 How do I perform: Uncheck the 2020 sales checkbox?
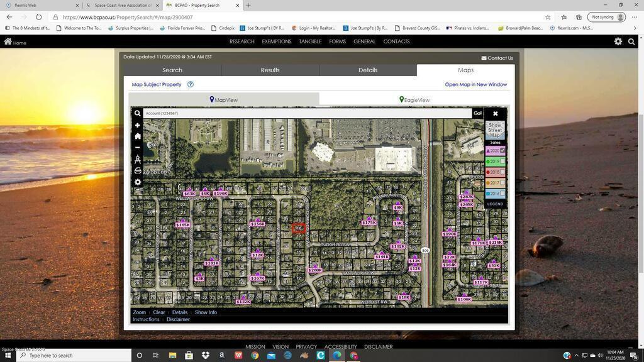502,151
